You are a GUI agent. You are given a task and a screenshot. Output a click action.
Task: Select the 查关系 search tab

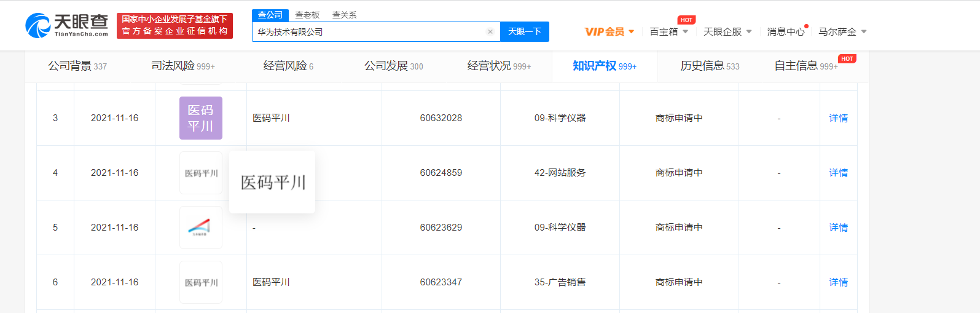(x=344, y=15)
